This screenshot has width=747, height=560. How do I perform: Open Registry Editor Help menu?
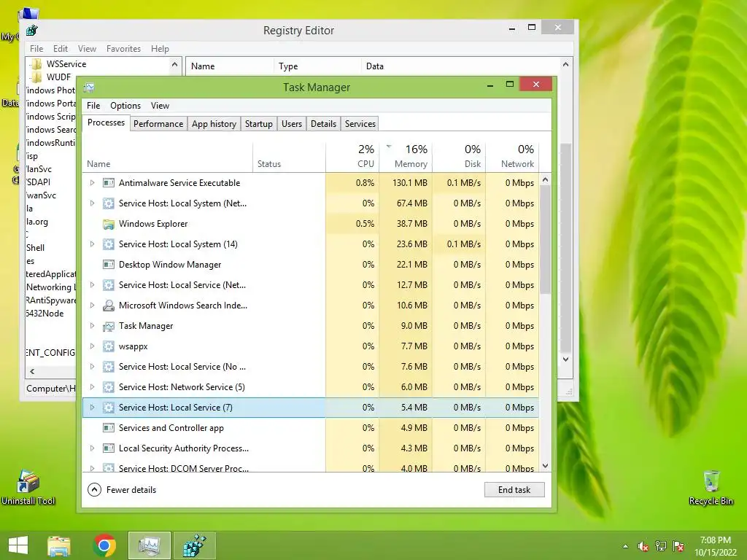[160, 49]
